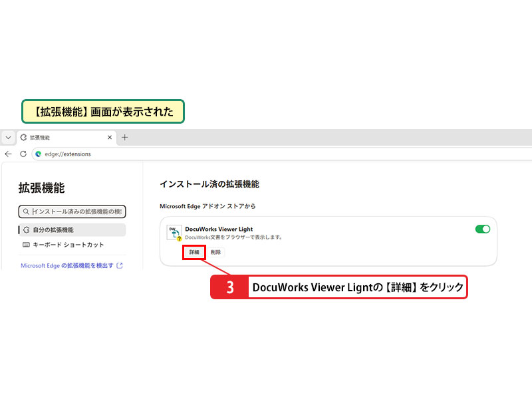Click the puzzle icon beside 自分の拡張機能
This screenshot has width=532, height=399.
coord(26,229)
